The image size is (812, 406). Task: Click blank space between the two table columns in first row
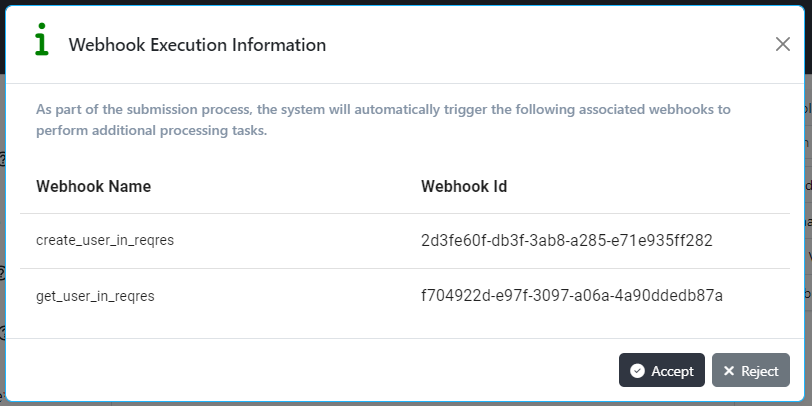[300, 241]
